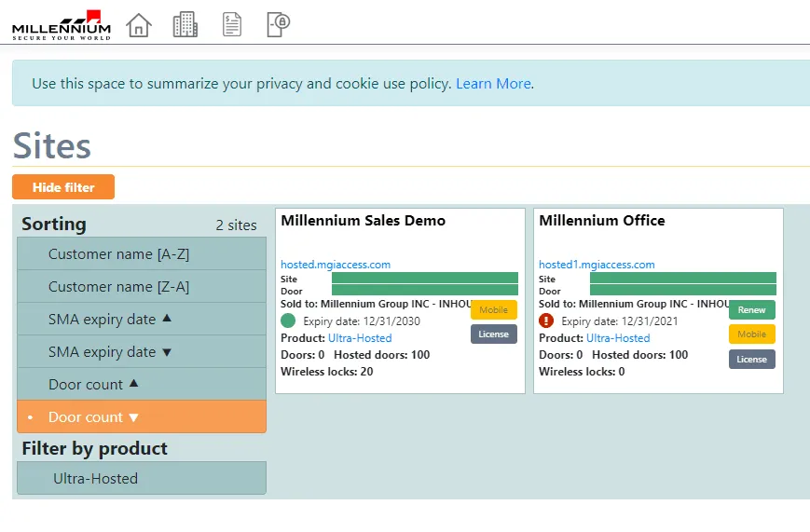Click the invoice document icon

[232, 25]
